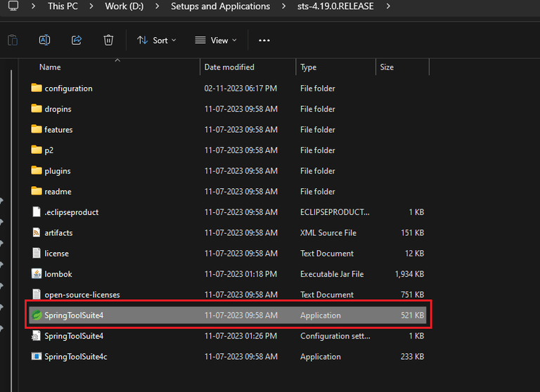This screenshot has height=392, width=540.
Task: Click the SpringToolSuite4 configuration settings icon
Action: [36, 336]
